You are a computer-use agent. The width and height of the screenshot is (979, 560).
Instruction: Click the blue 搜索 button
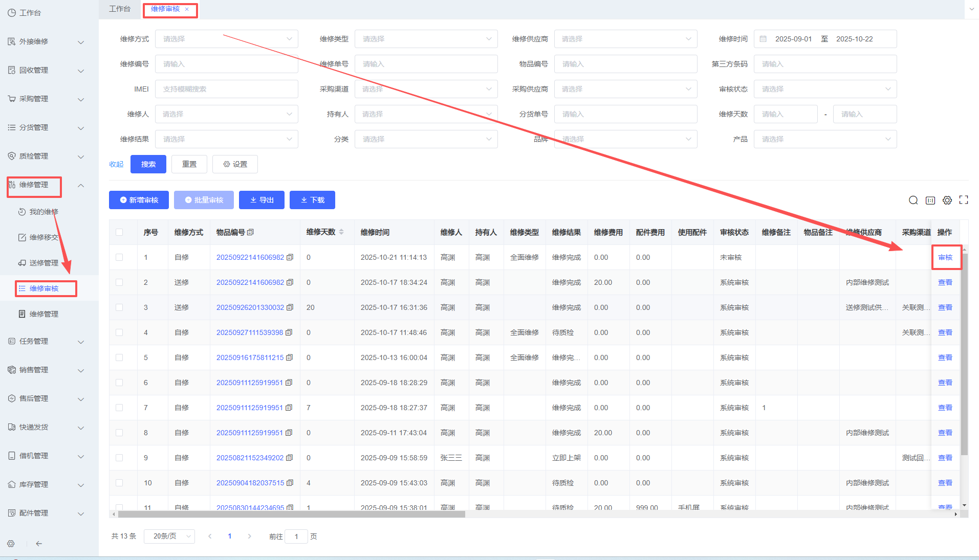pyautogui.click(x=148, y=164)
